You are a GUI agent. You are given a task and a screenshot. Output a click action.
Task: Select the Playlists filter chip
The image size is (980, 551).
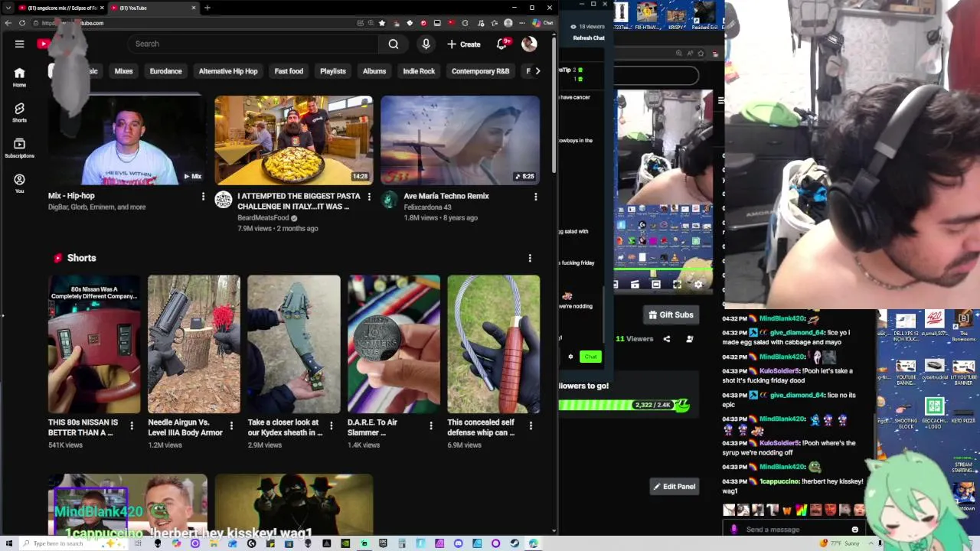click(333, 71)
